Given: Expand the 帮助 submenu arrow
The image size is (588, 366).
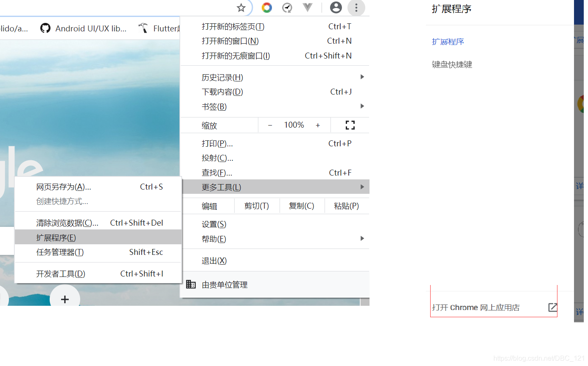Looking at the screenshot, I should [x=362, y=238].
